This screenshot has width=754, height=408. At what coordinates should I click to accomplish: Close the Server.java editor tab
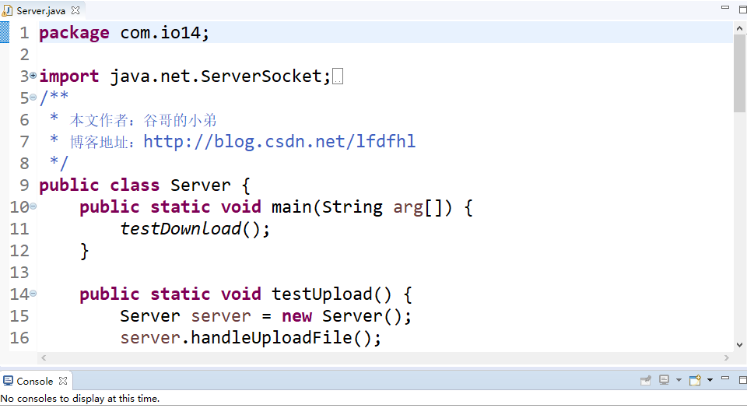pyautogui.click(x=75, y=9)
